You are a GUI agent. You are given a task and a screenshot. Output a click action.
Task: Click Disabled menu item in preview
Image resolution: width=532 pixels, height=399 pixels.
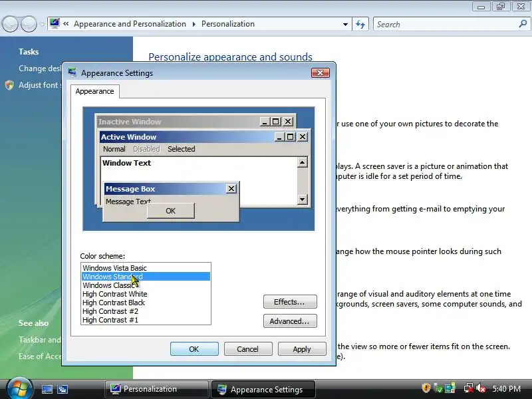pos(146,149)
